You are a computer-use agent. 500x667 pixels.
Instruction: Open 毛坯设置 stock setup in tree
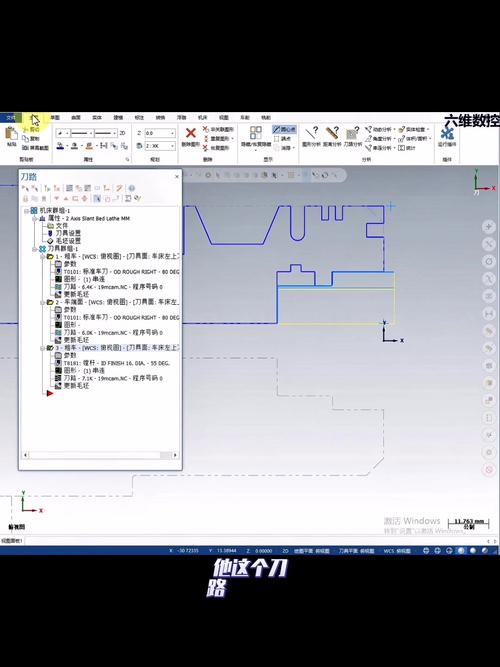point(68,241)
